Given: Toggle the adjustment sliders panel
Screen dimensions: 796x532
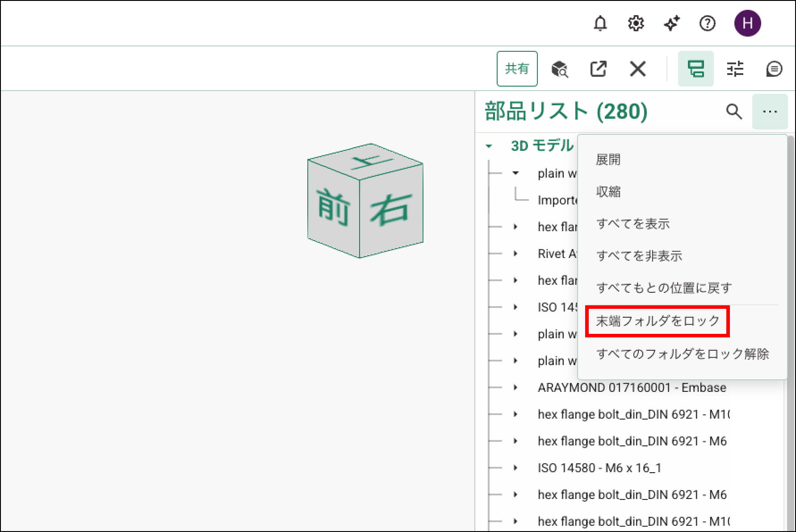Looking at the screenshot, I should tap(735, 69).
